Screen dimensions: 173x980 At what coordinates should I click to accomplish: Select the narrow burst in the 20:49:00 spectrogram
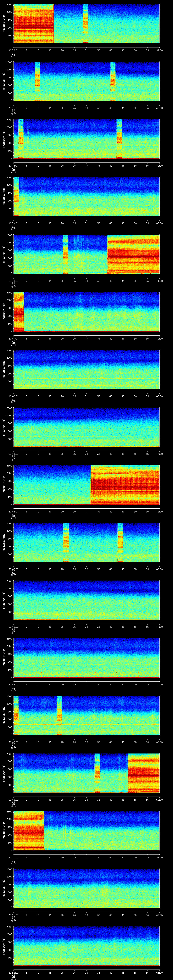click(x=97, y=773)
